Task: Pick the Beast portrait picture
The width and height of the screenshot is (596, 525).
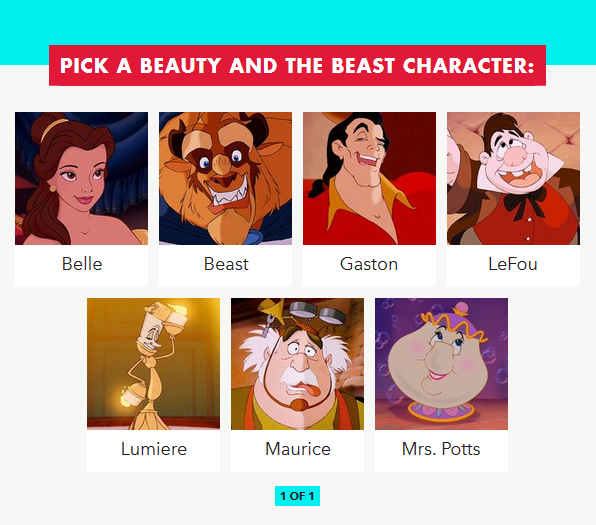Action: tap(225, 178)
